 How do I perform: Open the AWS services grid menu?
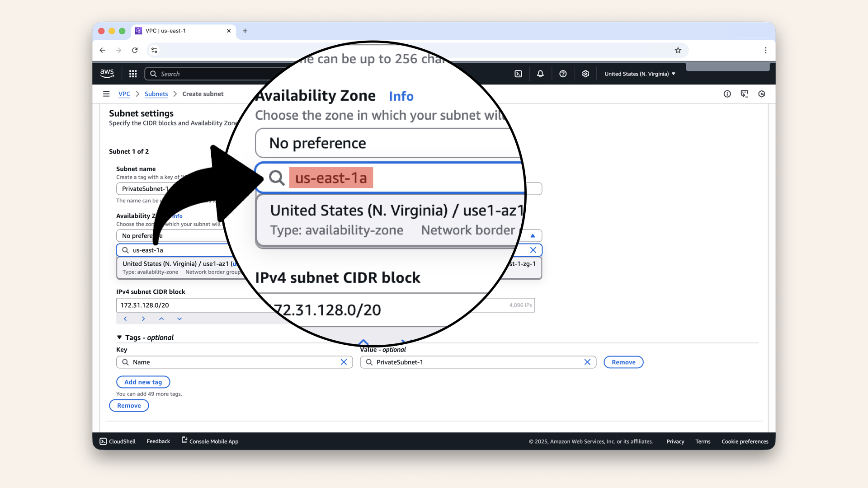pyautogui.click(x=132, y=73)
